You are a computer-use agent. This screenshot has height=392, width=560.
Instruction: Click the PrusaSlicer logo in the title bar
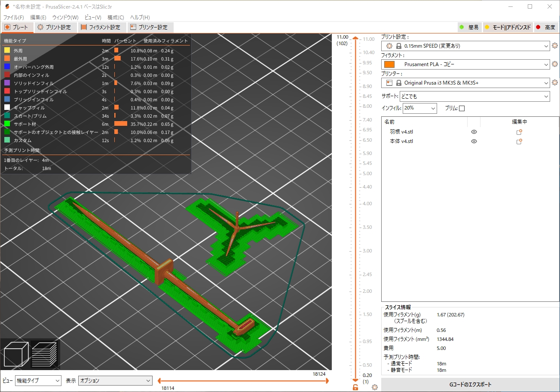7,6
